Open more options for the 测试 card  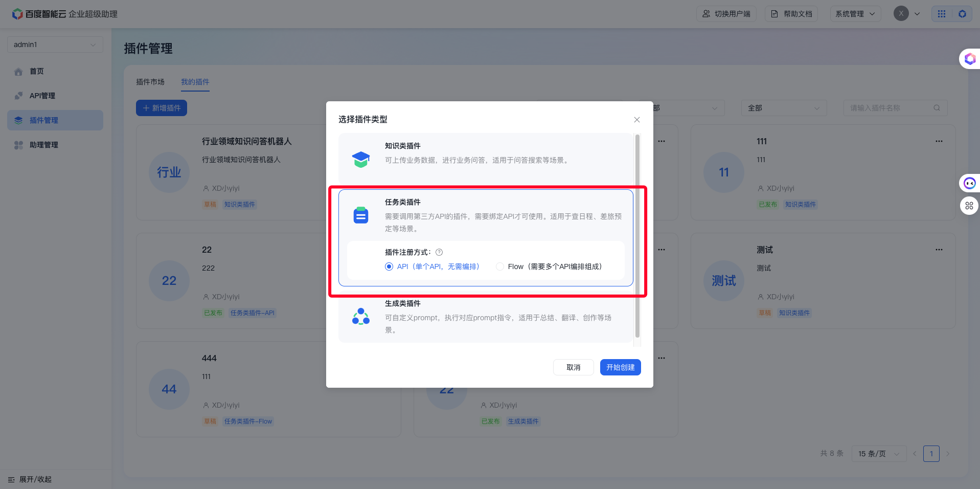click(x=939, y=250)
